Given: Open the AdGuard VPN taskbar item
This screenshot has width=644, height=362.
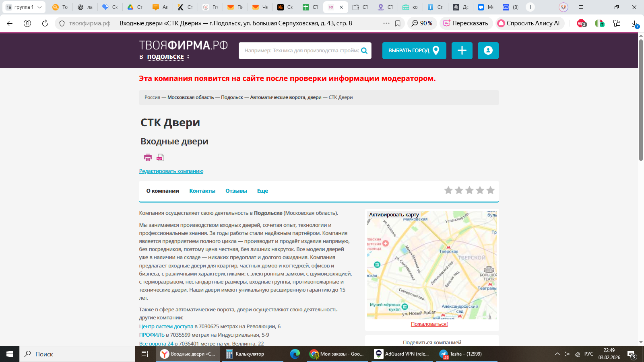Looking at the screenshot, I should click(x=402, y=354).
